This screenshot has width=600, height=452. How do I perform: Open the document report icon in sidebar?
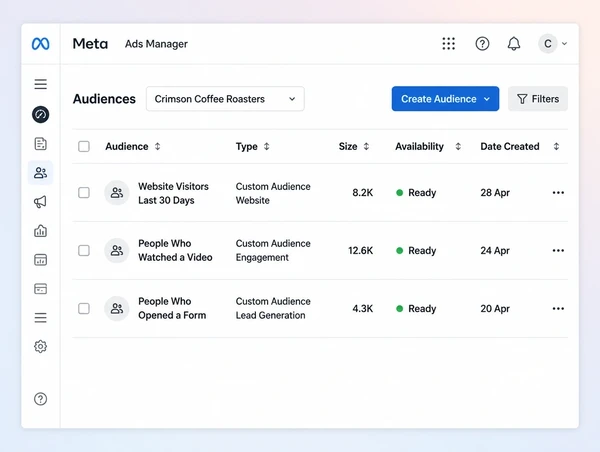[41, 144]
